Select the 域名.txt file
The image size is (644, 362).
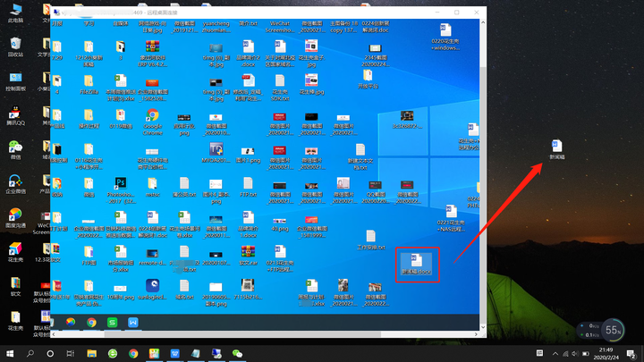(184, 290)
